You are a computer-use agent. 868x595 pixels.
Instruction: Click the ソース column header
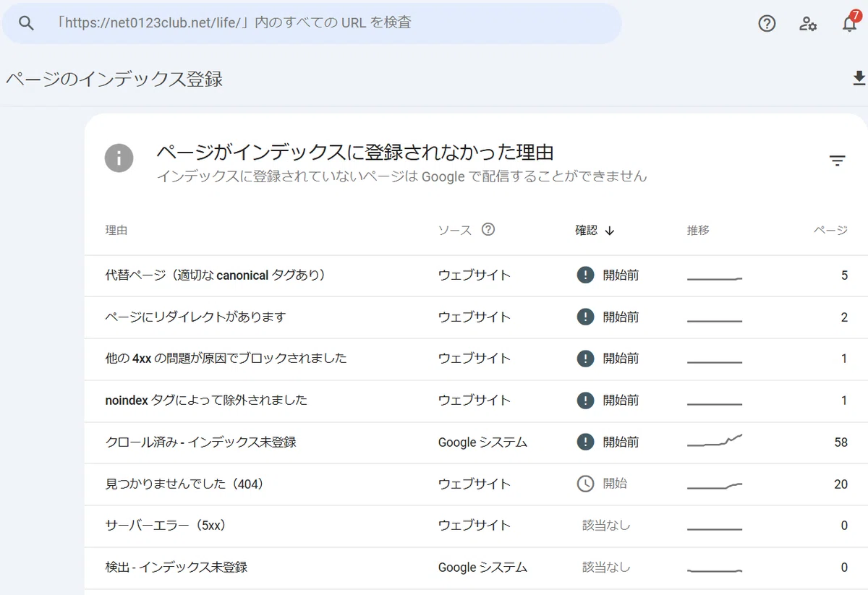coord(455,231)
